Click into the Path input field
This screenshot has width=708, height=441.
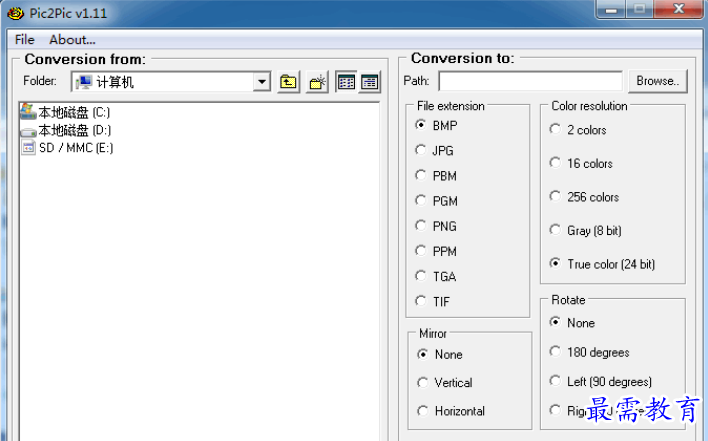tap(531, 81)
